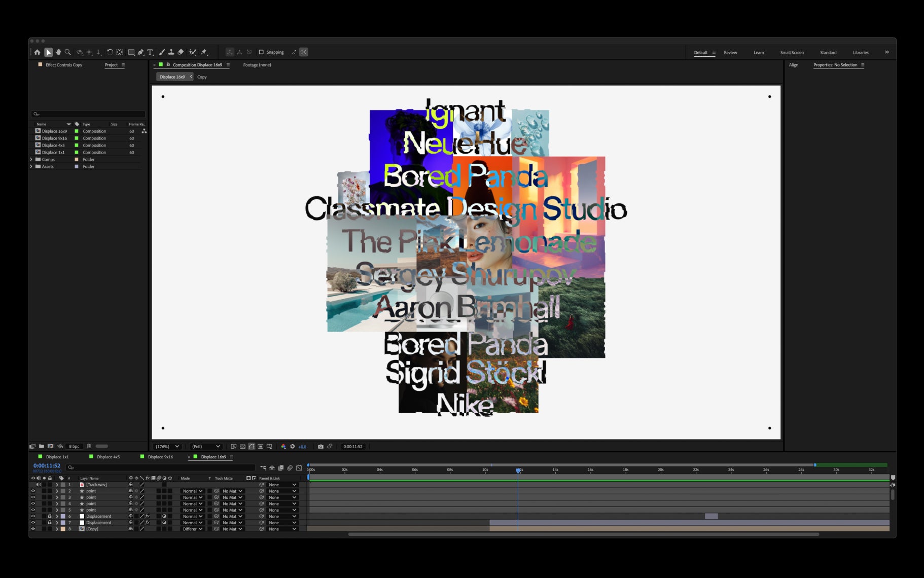Mute audio of the Track.wav layer
Screen dimensions: 924x578
tap(39, 485)
